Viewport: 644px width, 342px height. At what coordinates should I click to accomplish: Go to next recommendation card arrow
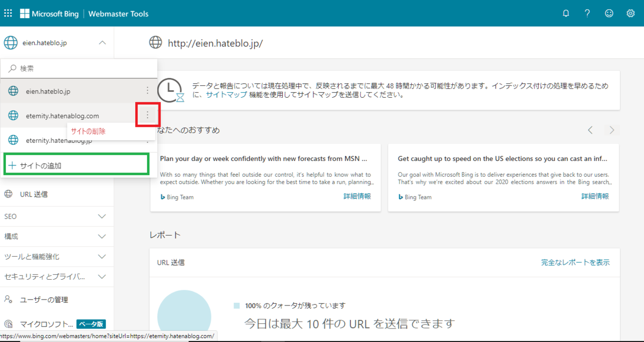coord(611,130)
